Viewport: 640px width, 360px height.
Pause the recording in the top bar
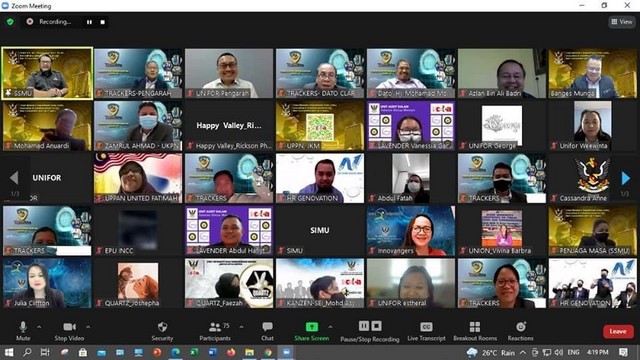point(89,22)
